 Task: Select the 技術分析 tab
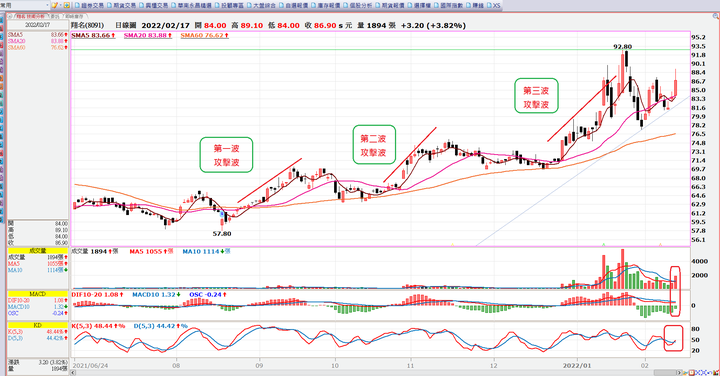[x=30, y=16]
